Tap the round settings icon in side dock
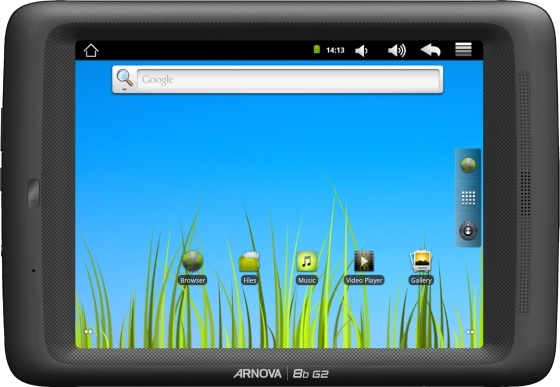560x387 pixels. pos(468,230)
